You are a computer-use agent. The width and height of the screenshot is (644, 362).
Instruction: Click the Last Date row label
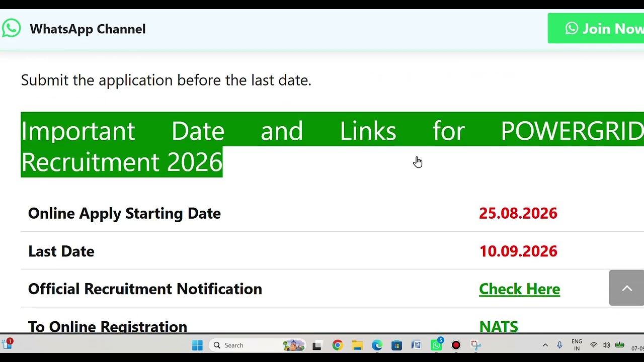pyautogui.click(x=61, y=251)
